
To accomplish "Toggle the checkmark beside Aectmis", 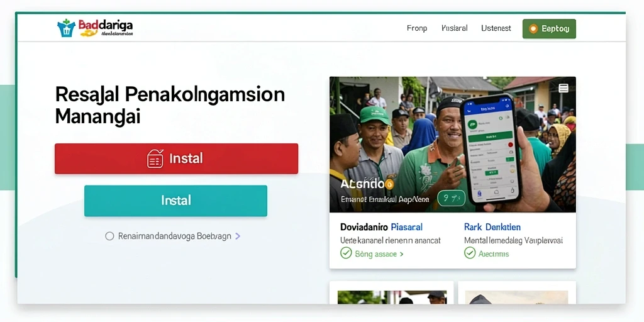I will click(469, 253).
